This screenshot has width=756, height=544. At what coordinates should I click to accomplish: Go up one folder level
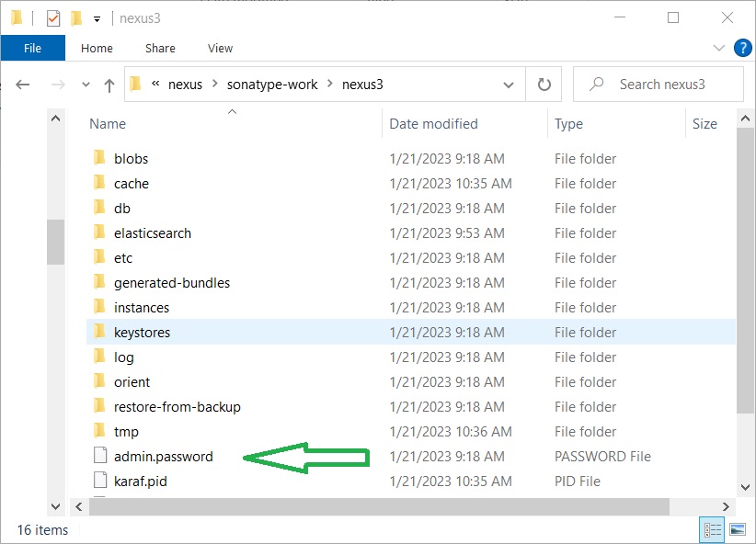pyautogui.click(x=109, y=85)
